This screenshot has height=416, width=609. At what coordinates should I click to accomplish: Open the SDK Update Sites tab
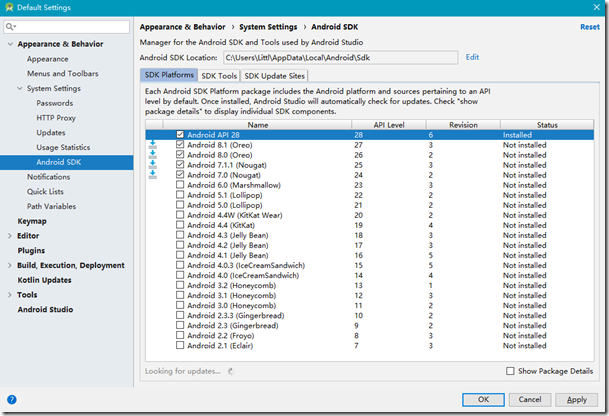274,76
